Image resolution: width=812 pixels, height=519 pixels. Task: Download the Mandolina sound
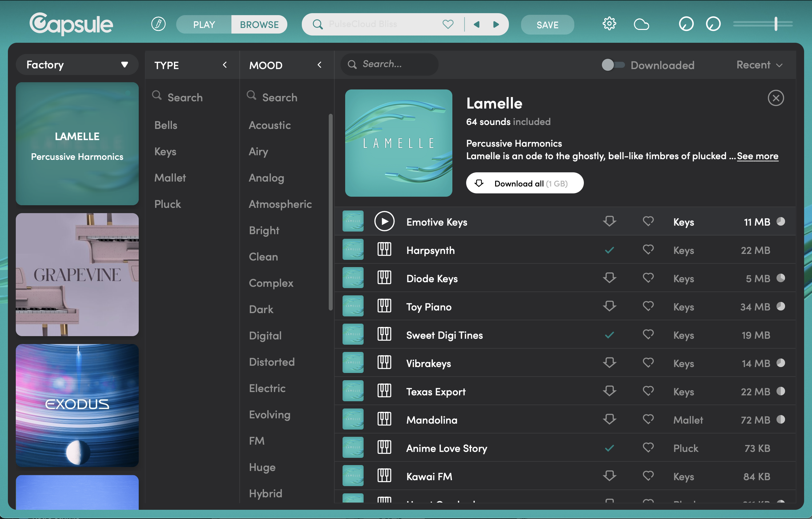pos(609,420)
